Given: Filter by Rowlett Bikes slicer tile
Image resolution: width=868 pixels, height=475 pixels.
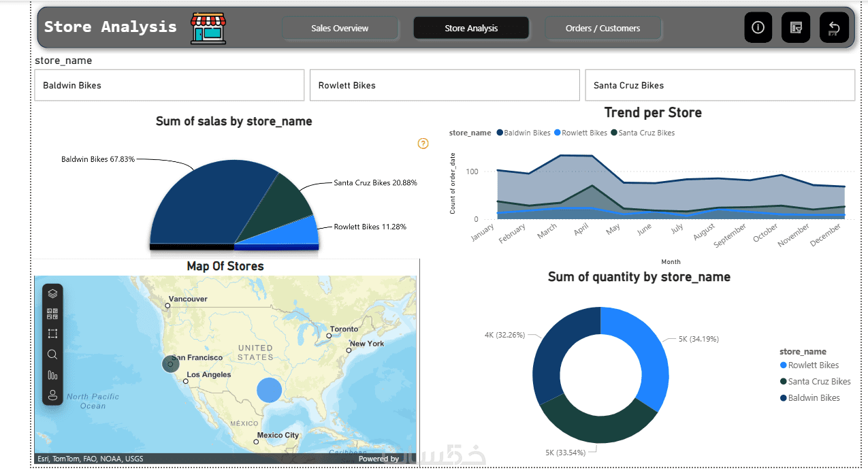Looking at the screenshot, I should tap(445, 85).
